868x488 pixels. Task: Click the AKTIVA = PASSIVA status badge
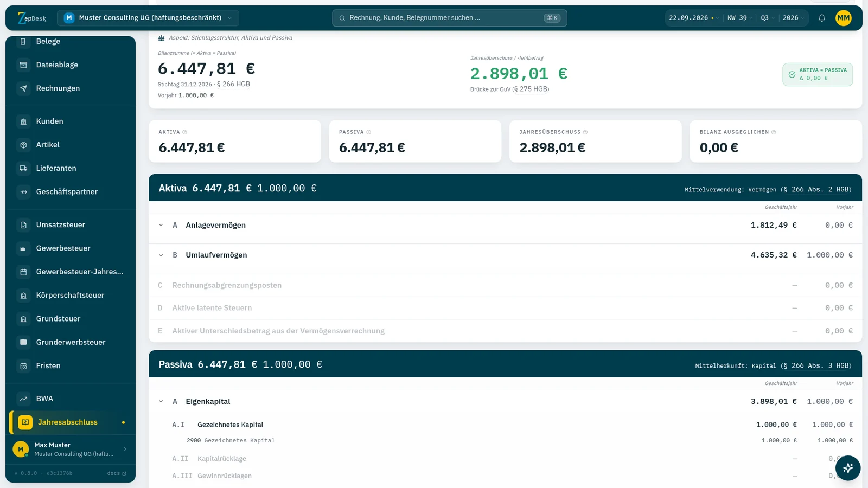818,75
